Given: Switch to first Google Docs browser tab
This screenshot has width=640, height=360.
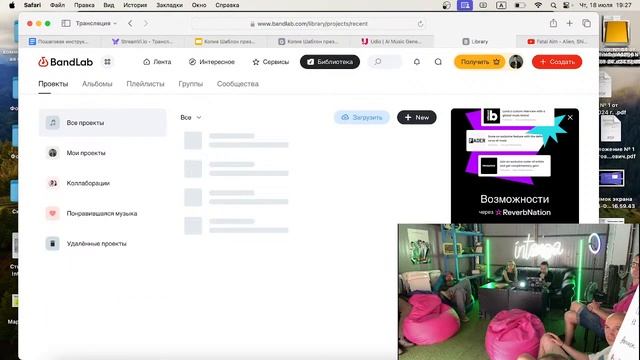Looking at the screenshot, I should click(60, 41).
